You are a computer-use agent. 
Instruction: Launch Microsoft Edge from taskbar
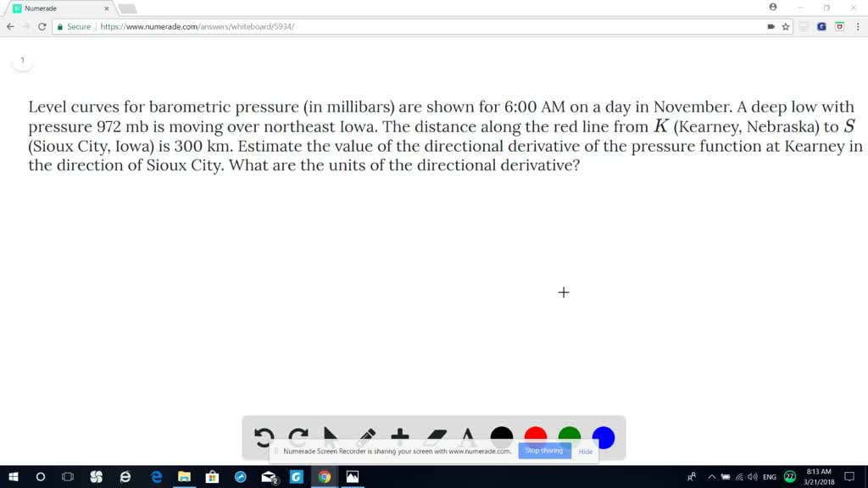156,476
